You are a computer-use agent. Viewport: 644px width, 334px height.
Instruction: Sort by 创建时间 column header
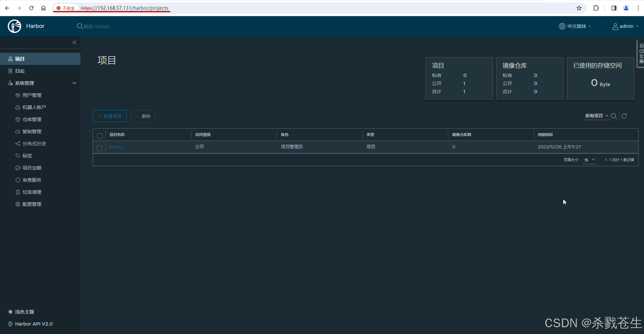pyautogui.click(x=545, y=135)
